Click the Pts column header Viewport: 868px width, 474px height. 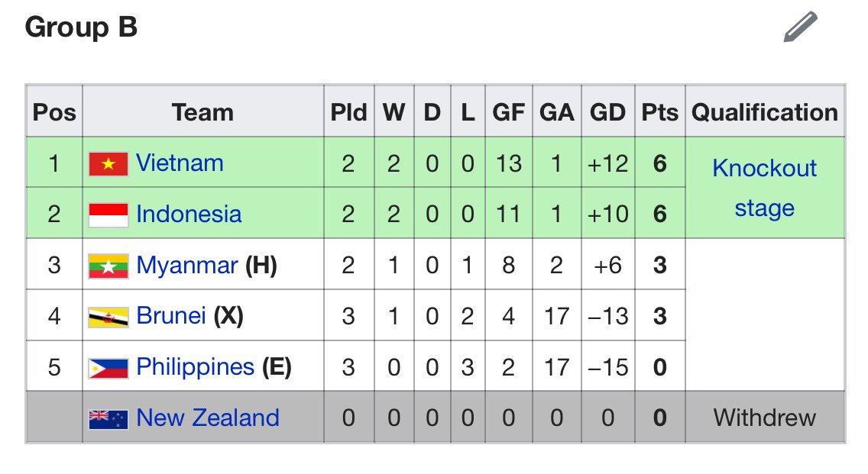660,112
